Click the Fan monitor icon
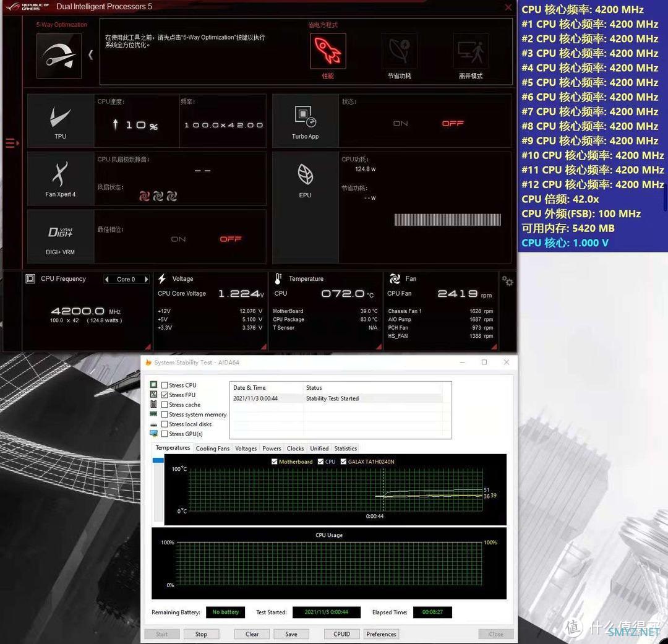 pyautogui.click(x=395, y=279)
